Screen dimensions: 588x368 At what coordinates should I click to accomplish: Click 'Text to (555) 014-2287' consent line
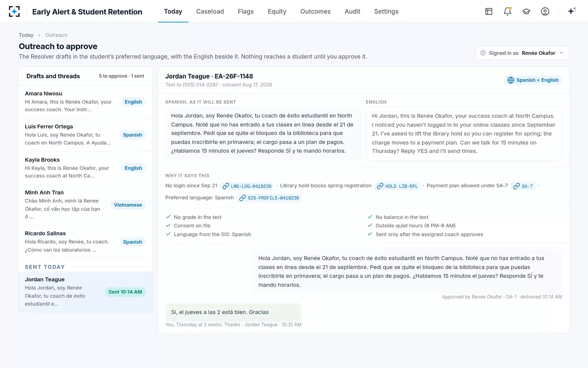pos(218,85)
